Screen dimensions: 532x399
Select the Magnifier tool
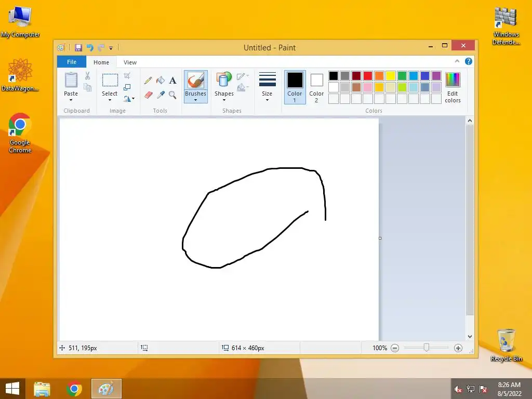tap(172, 95)
